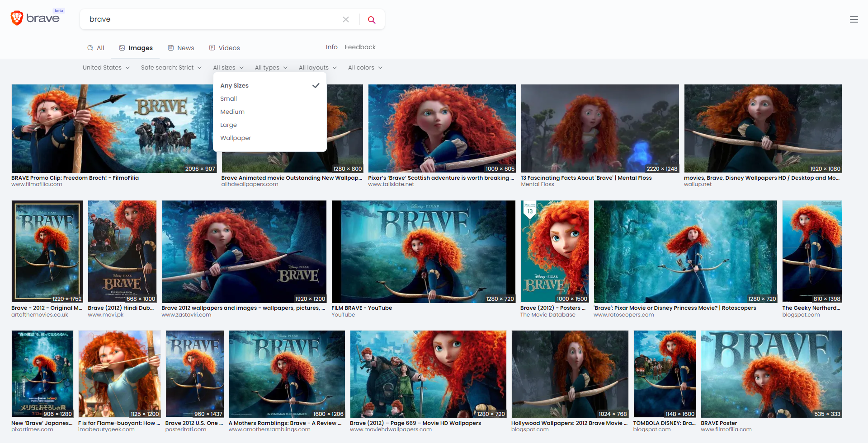Clear the search box with X icon
This screenshot has height=443, width=868.
(x=346, y=19)
